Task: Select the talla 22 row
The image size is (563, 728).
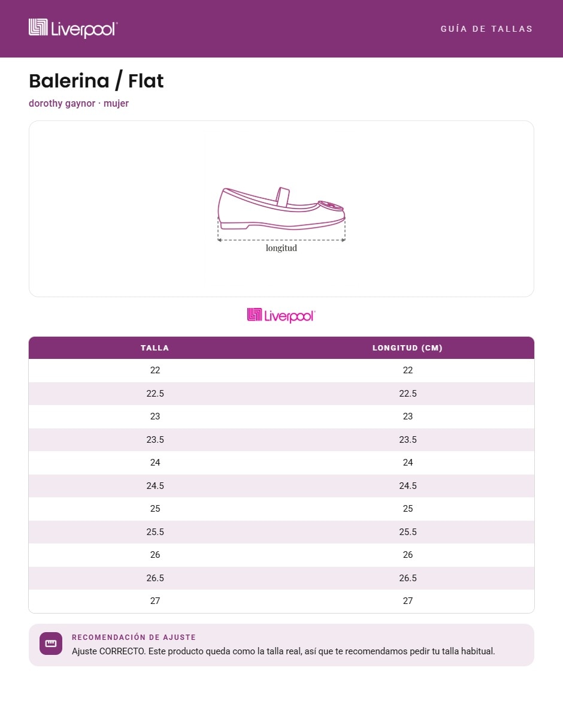Action: (x=281, y=370)
